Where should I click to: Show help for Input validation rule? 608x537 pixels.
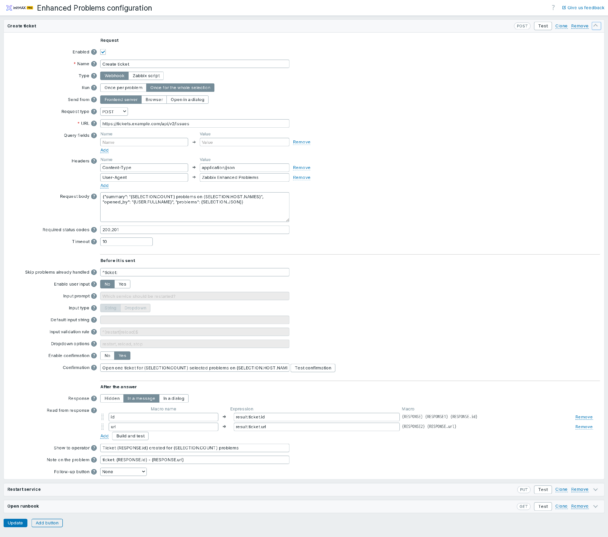(x=94, y=332)
